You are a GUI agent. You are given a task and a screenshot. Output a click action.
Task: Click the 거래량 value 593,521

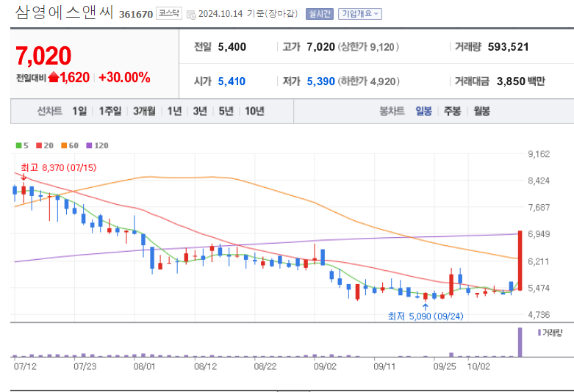pyautogui.click(x=508, y=47)
